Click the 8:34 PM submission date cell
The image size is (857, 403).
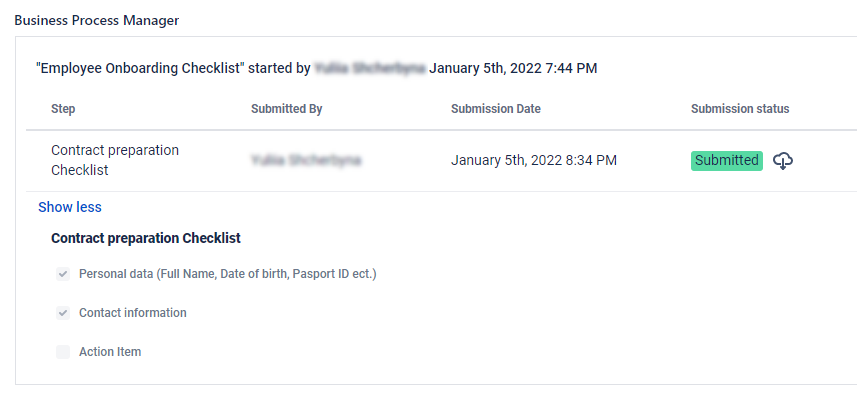pos(534,160)
